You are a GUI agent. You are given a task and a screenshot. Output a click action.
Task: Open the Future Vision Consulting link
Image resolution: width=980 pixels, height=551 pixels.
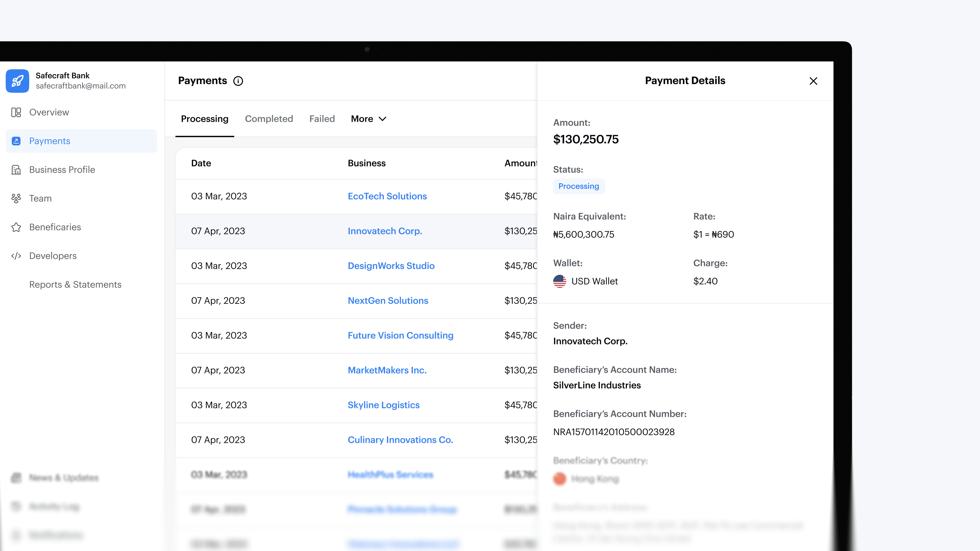coord(401,335)
